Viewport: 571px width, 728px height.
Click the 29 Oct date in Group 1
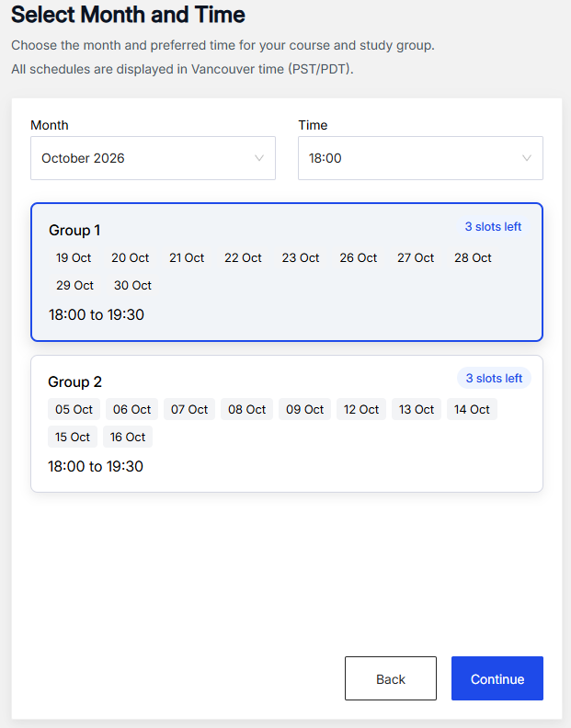(x=74, y=285)
